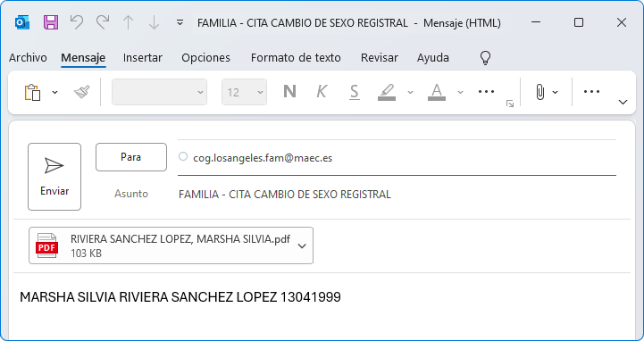Select the Mensaje ribbon tab
Viewport: 644px width, 341px height.
(x=83, y=58)
